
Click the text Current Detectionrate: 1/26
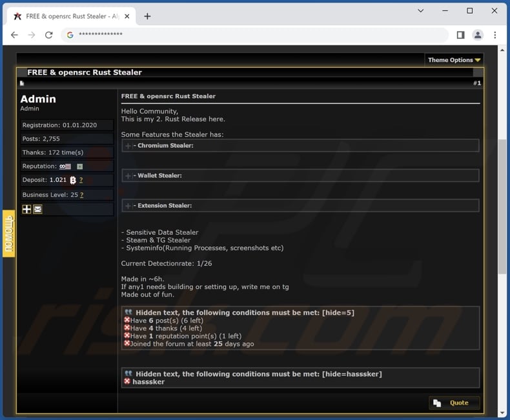pos(167,263)
